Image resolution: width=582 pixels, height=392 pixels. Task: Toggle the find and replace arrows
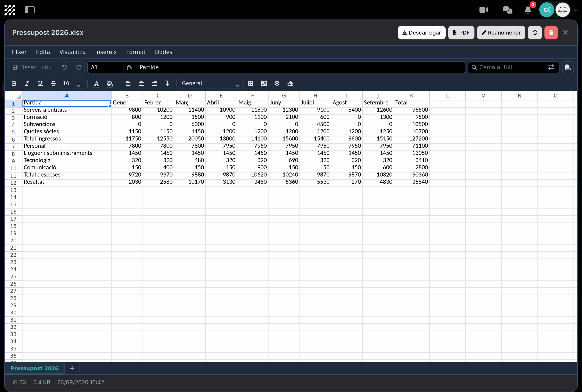click(x=551, y=67)
